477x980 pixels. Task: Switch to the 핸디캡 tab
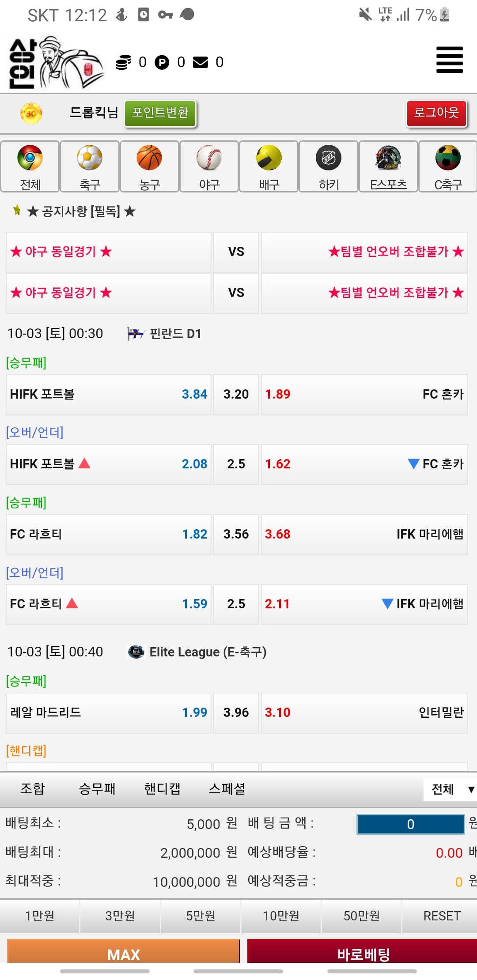coord(162,789)
